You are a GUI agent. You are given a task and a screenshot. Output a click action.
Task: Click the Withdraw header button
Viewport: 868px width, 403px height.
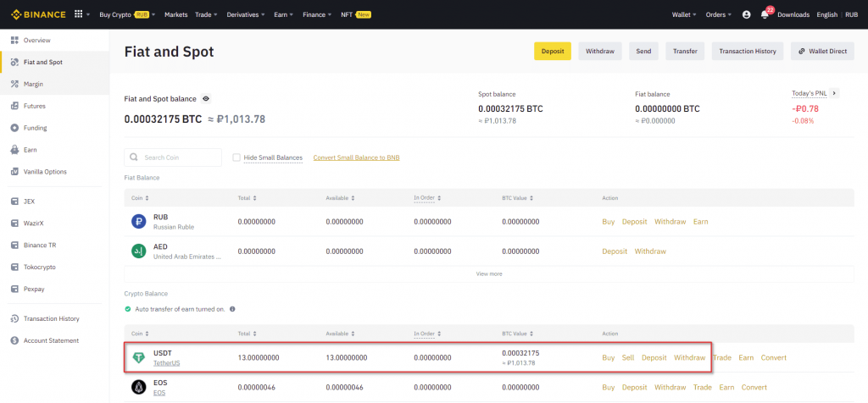coord(600,51)
